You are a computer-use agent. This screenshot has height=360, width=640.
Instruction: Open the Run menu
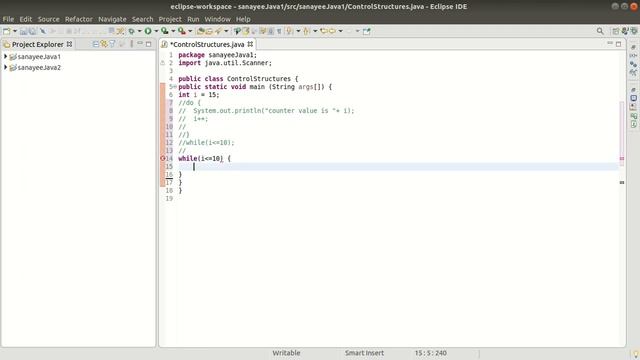pos(193,19)
